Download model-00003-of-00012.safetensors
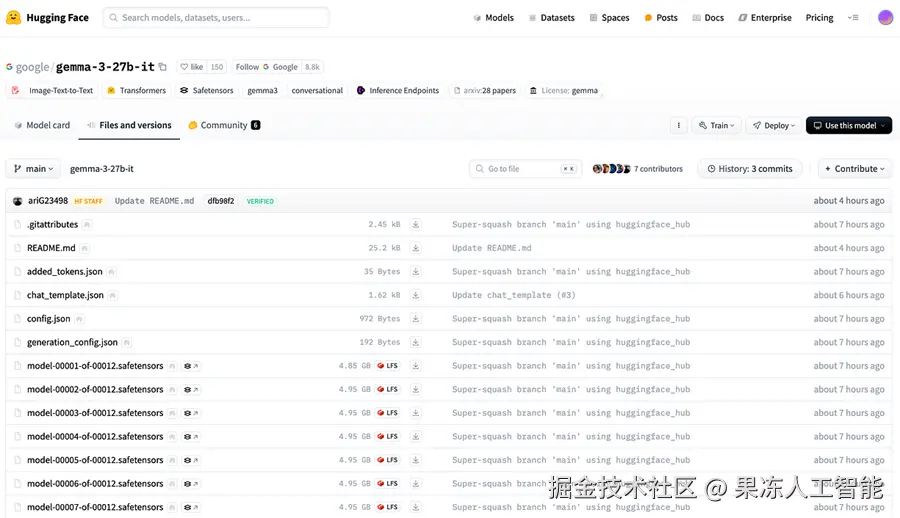Viewport: 900px width, 518px height. [416, 413]
